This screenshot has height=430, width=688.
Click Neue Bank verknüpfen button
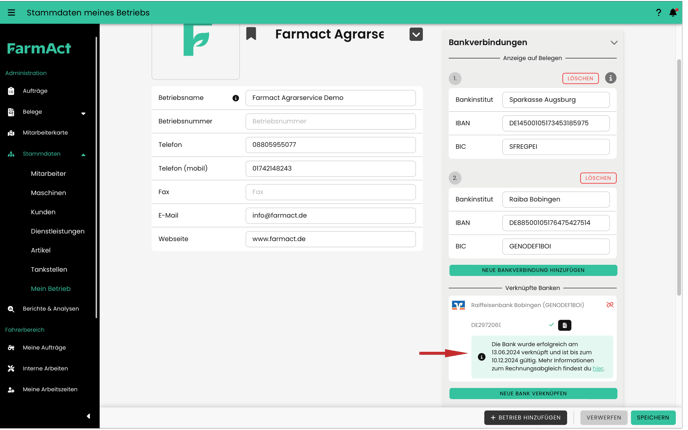pyautogui.click(x=533, y=394)
